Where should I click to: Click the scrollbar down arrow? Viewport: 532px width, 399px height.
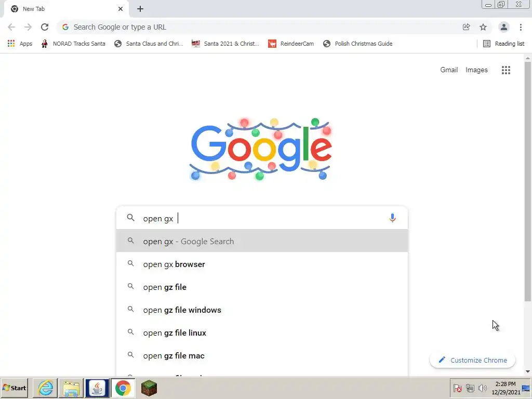(x=528, y=372)
